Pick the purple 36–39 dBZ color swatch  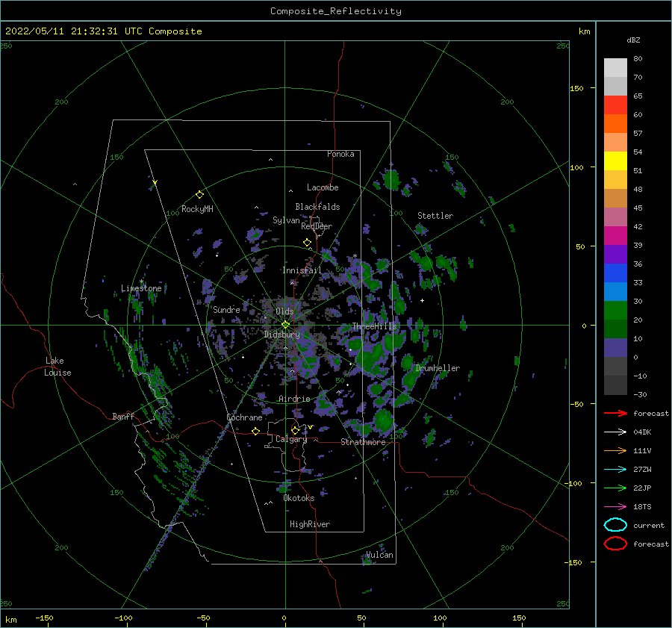tap(615, 255)
